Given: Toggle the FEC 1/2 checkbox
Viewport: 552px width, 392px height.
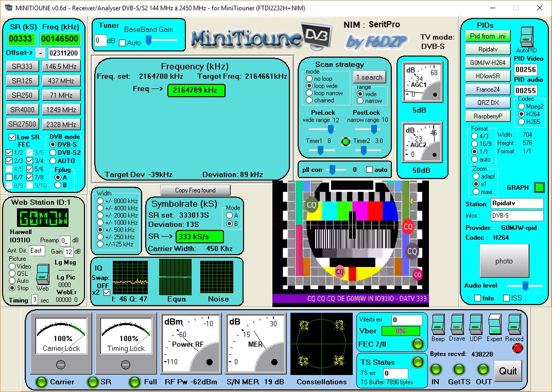Looking at the screenshot, I should click(9, 153).
